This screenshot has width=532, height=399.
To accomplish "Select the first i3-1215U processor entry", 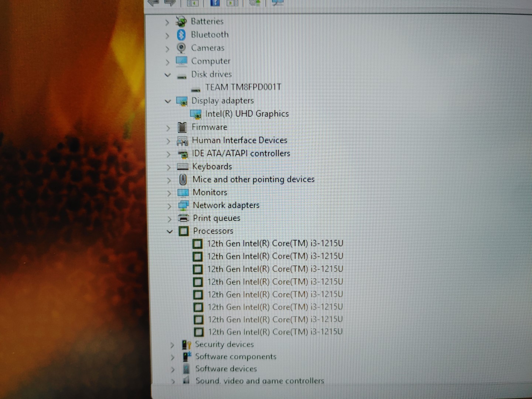I will 275,243.
